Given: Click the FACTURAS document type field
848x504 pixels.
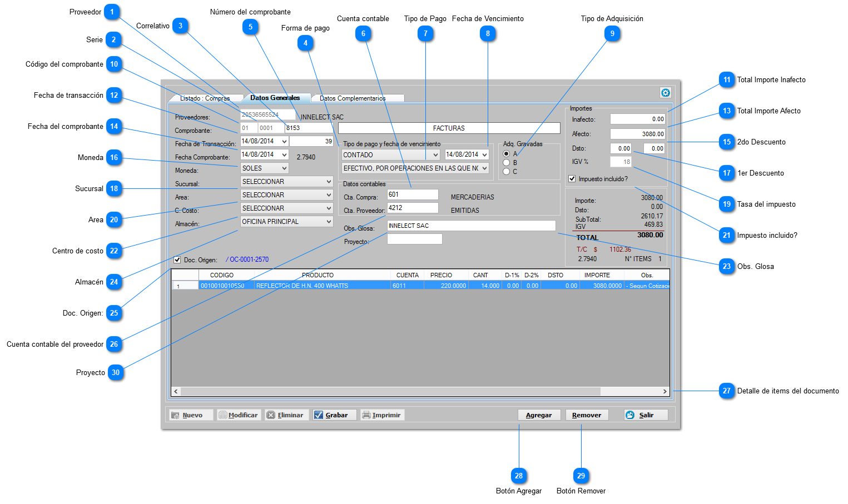Looking at the screenshot, I should pos(449,128).
